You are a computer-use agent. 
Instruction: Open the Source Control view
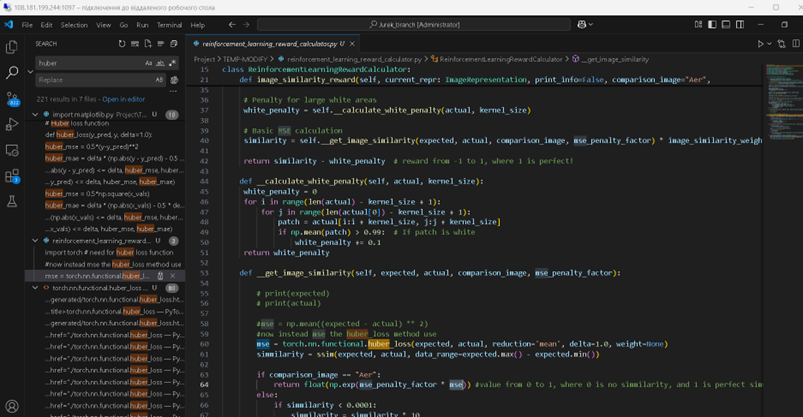pos(12,98)
